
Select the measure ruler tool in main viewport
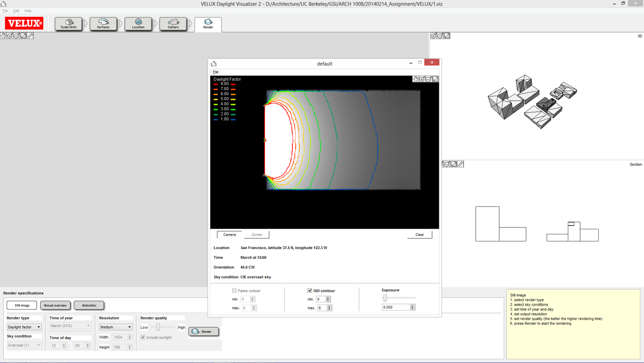[30, 36]
